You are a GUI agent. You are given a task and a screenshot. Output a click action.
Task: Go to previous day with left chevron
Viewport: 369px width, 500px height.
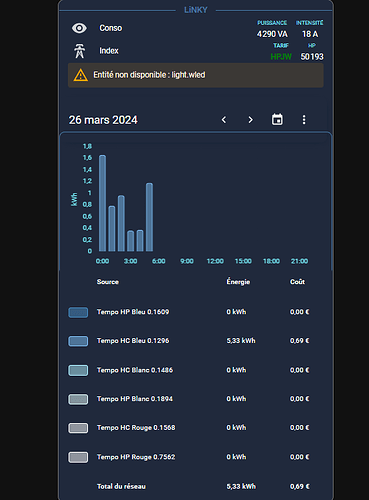(x=224, y=120)
